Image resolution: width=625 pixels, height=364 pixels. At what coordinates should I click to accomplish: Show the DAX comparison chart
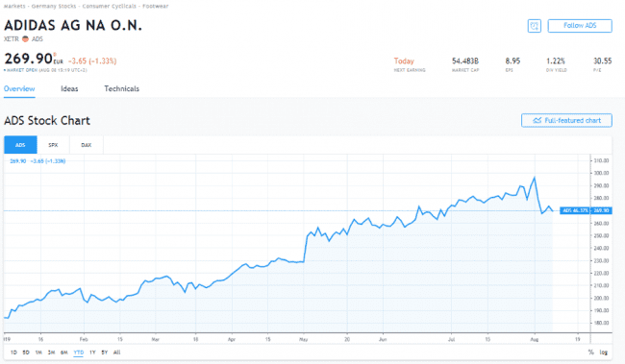(87, 145)
